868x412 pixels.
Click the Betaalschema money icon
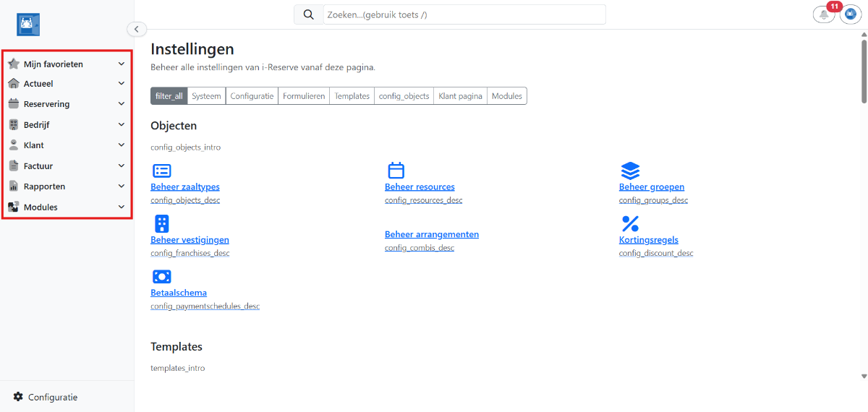point(162,276)
